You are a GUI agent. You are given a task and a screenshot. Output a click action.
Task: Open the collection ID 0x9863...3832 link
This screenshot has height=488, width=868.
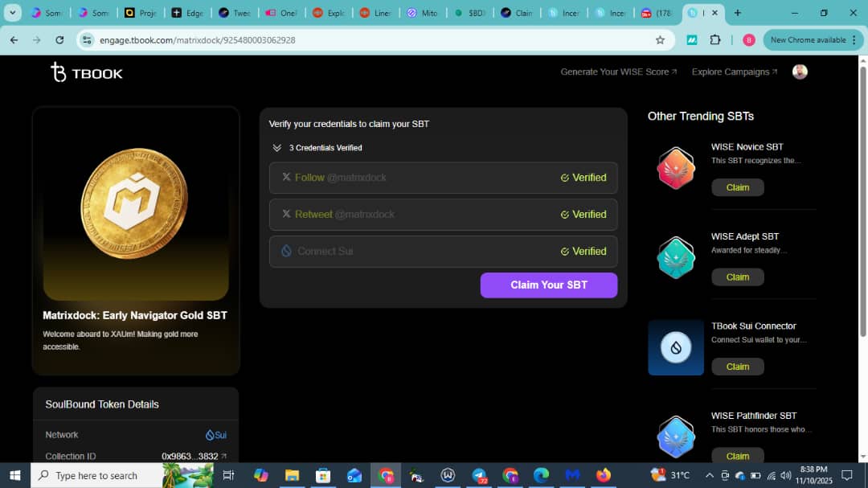pyautogui.click(x=194, y=457)
